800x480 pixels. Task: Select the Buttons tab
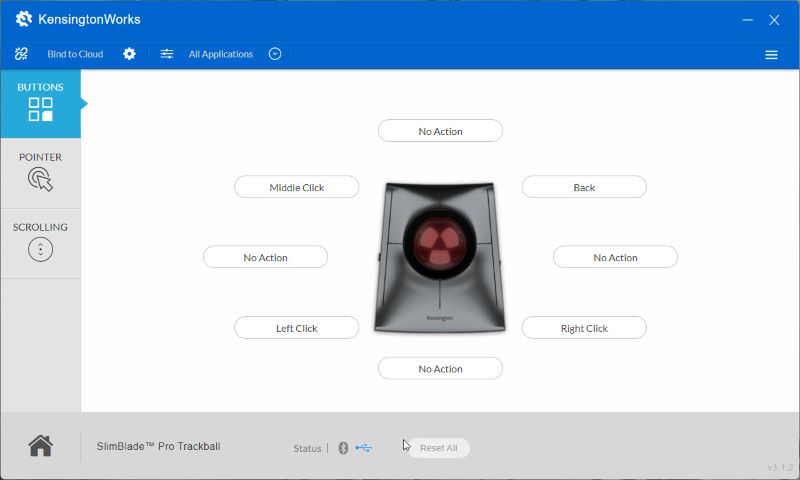pyautogui.click(x=40, y=104)
